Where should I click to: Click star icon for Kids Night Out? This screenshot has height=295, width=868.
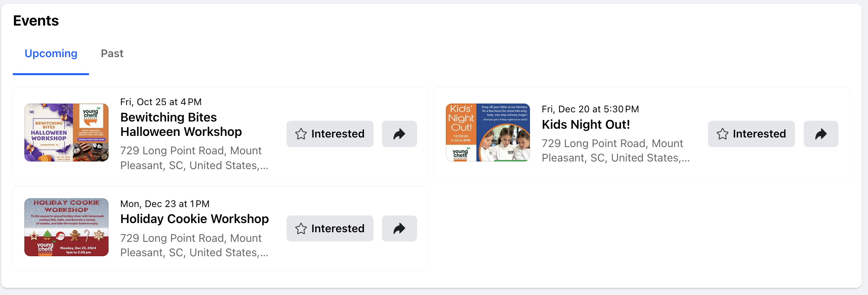point(722,134)
